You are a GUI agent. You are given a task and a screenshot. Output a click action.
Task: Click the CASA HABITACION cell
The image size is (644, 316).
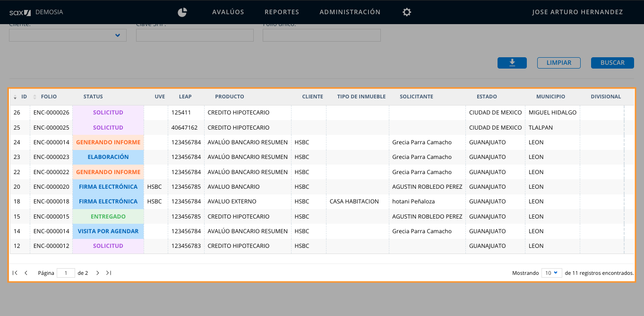(354, 202)
